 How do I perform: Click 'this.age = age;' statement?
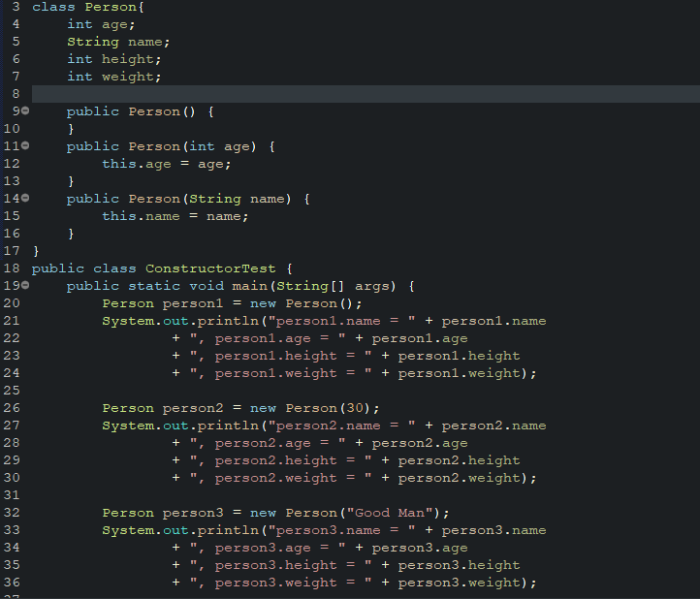tap(167, 164)
